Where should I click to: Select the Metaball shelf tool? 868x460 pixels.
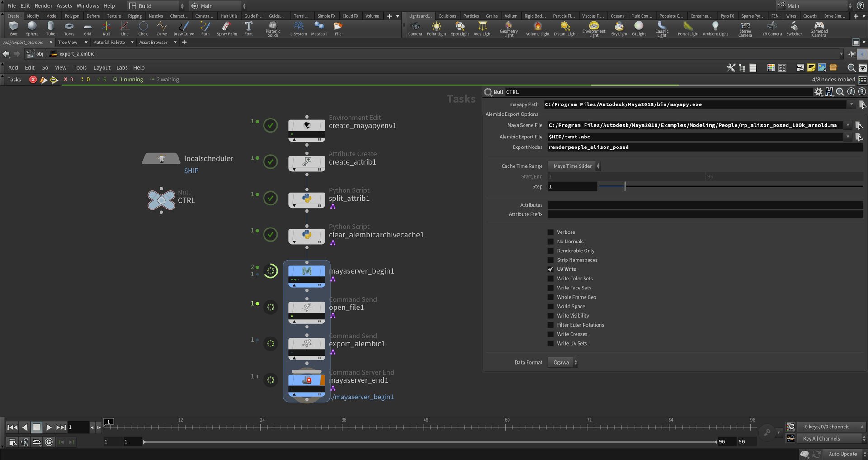[x=319, y=28]
